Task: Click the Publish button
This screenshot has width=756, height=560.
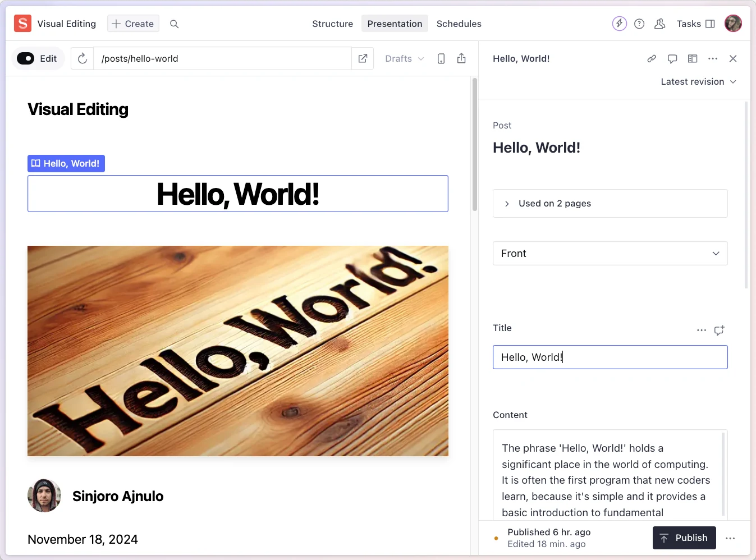Action: coord(684,538)
